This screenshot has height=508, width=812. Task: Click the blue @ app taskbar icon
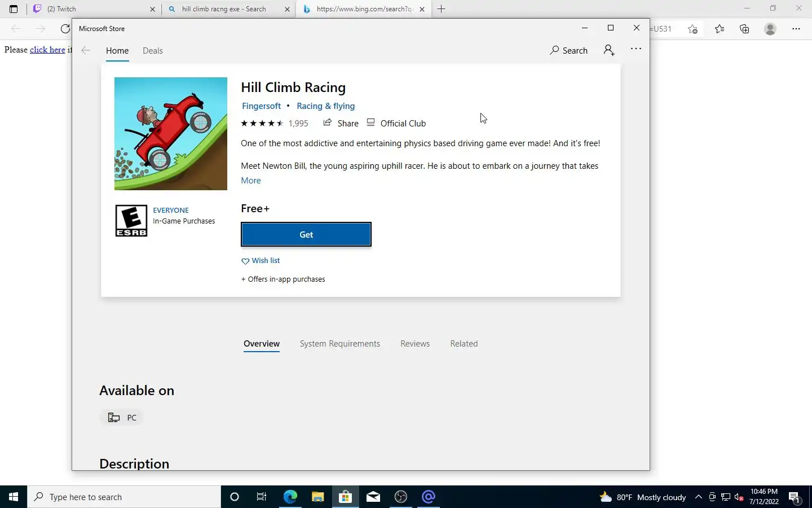(x=429, y=497)
